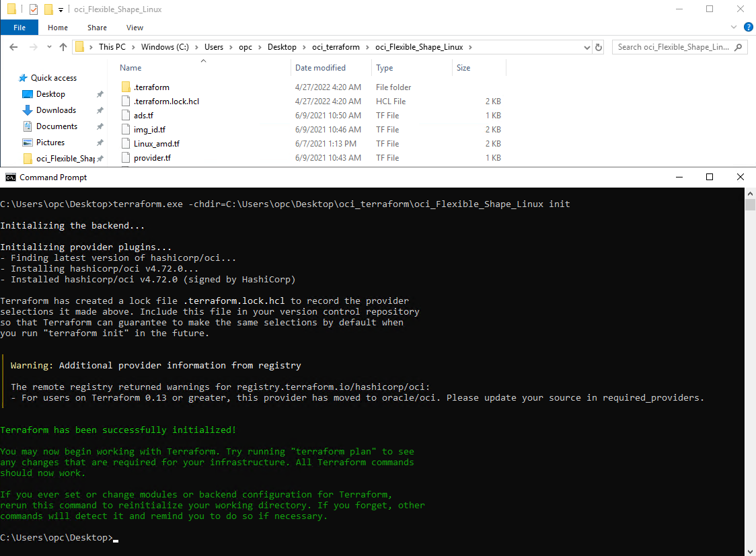The image size is (756, 556).
Task: Click Command Prompt scrollbar down arrow
Action: (x=750, y=551)
